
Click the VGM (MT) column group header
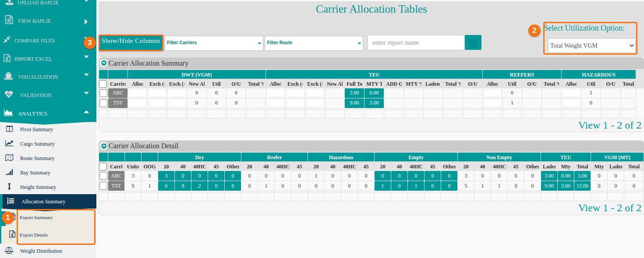pos(617,157)
